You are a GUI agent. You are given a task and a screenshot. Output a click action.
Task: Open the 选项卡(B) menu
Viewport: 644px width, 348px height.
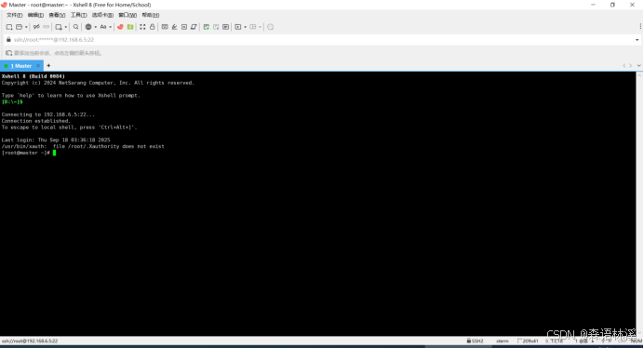[102, 15]
